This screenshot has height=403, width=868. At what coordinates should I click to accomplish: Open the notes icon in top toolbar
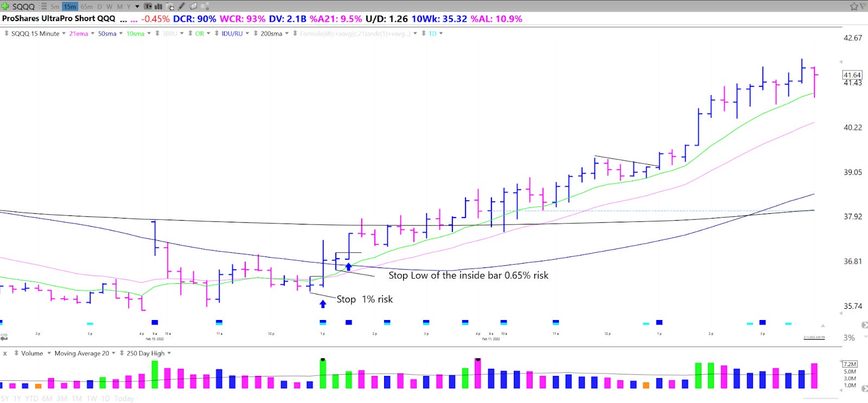(193, 7)
